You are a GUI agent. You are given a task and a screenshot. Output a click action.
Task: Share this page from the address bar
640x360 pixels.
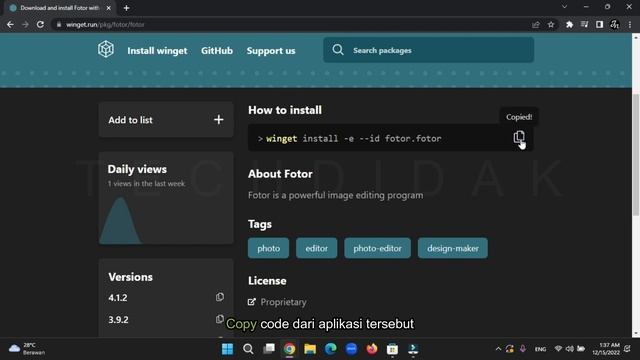tap(536, 24)
